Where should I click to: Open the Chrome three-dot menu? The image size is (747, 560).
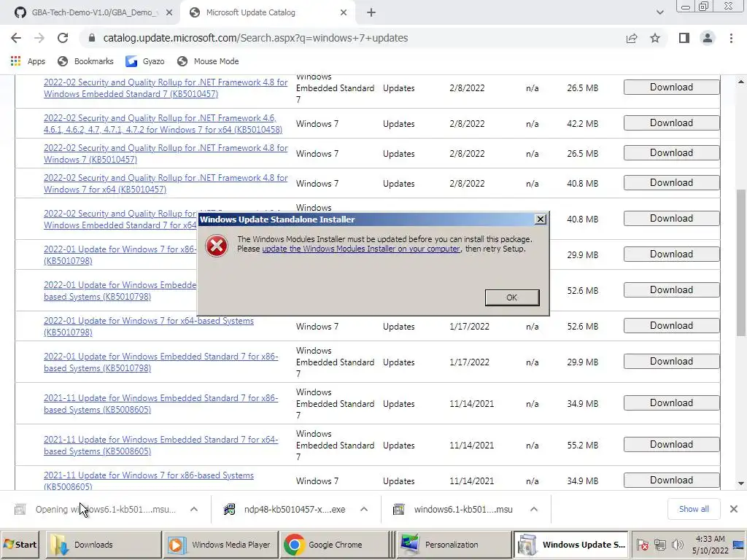[731, 38]
